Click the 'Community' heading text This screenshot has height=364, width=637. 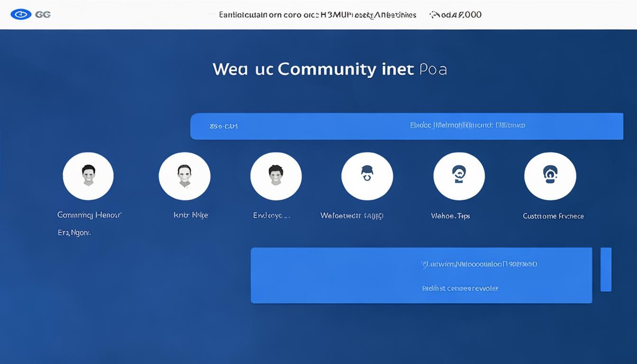tap(327, 69)
